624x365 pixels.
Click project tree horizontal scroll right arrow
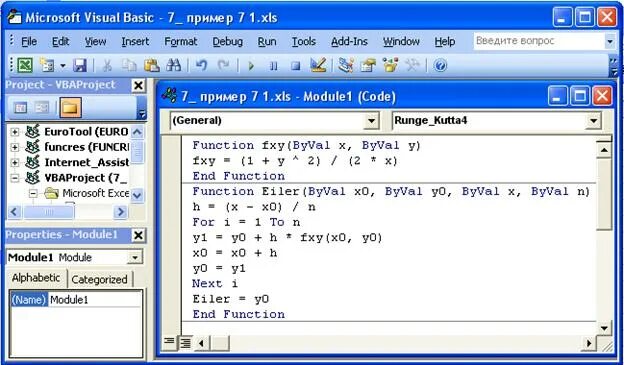tap(120, 212)
